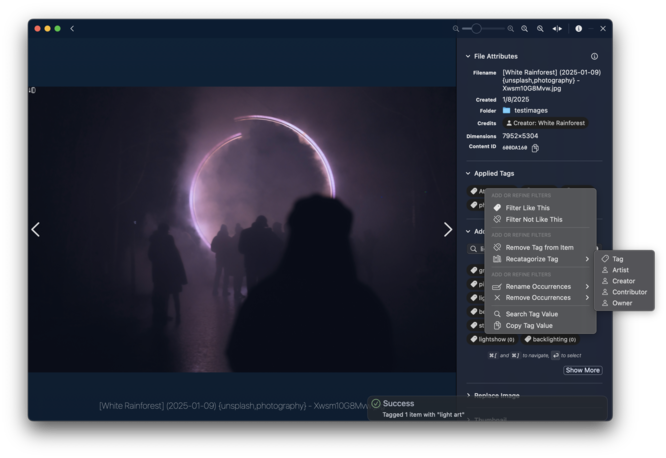Recategorize as Artist in submenu

[x=624, y=270]
